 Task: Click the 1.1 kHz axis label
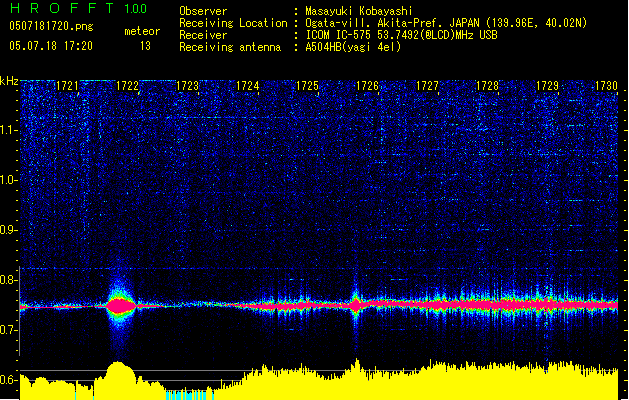[8, 130]
